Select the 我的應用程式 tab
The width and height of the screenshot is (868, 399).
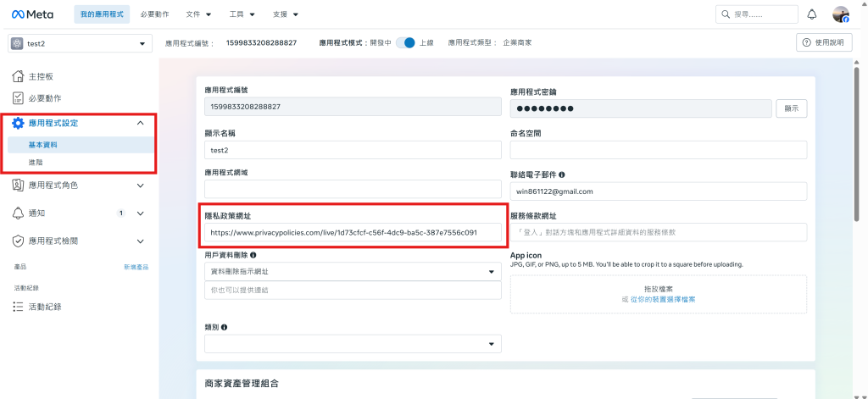tap(102, 14)
